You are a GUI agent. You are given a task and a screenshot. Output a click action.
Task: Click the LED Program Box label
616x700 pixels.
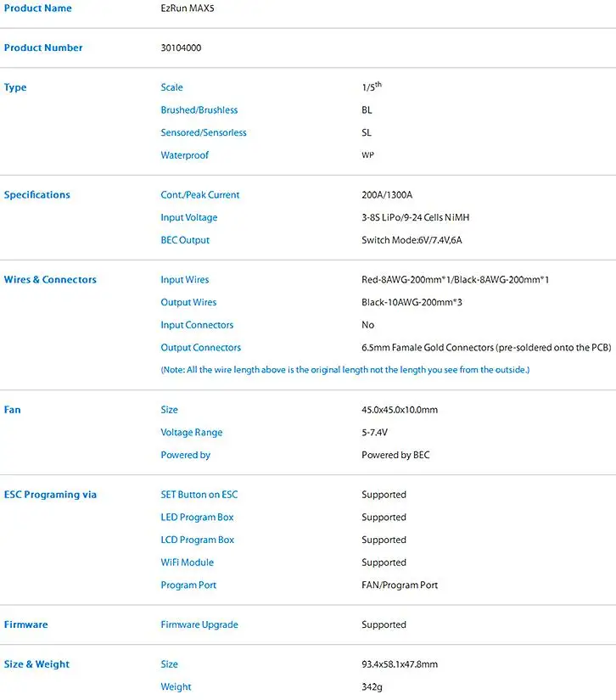[x=197, y=517]
